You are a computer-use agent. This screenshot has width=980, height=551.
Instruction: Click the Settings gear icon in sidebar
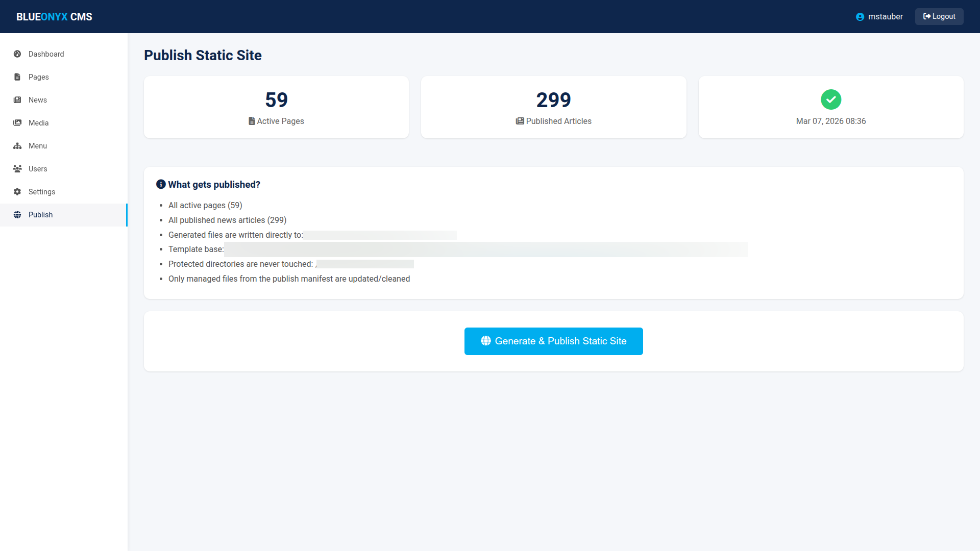(17, 192)
